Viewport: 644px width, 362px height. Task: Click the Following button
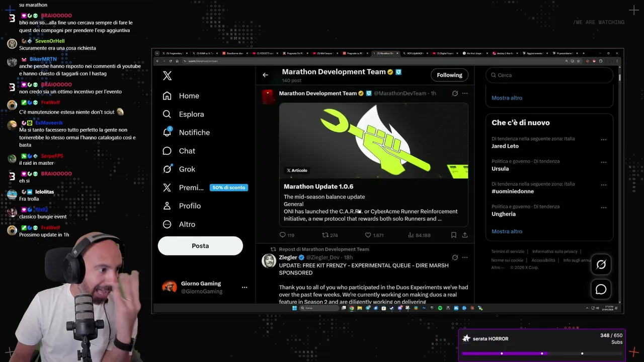point(449,75)
